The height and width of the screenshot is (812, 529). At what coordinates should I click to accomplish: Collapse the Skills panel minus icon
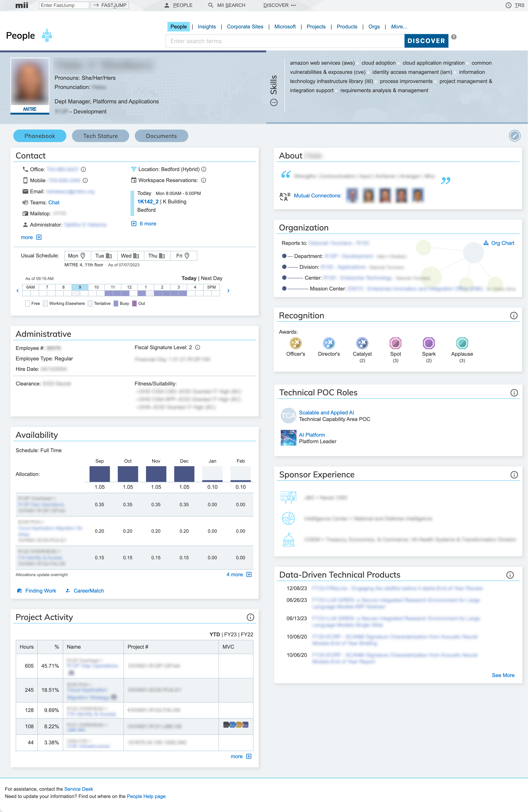click(x=273, y=102)
